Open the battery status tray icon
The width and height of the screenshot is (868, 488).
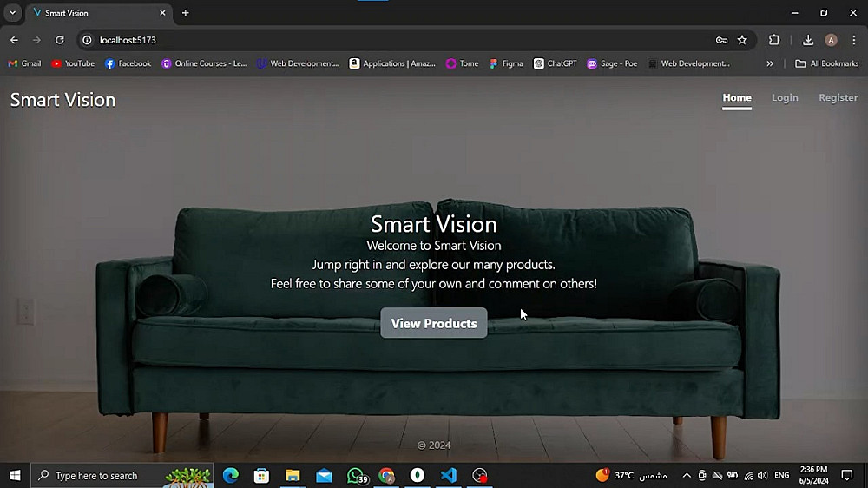pos(733,475)
